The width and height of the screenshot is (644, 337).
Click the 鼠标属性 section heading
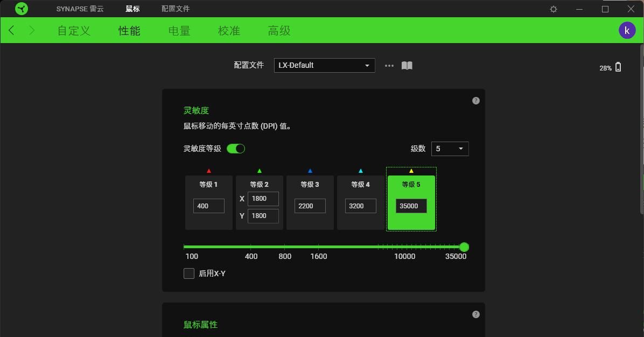click(200, 325)
